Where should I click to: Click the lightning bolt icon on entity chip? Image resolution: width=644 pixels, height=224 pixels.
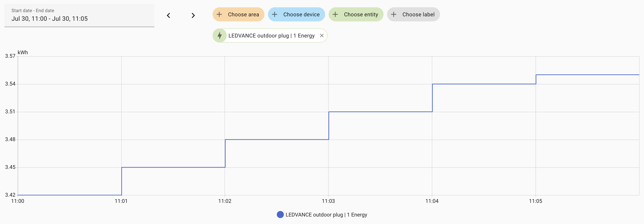click(220, 35)
